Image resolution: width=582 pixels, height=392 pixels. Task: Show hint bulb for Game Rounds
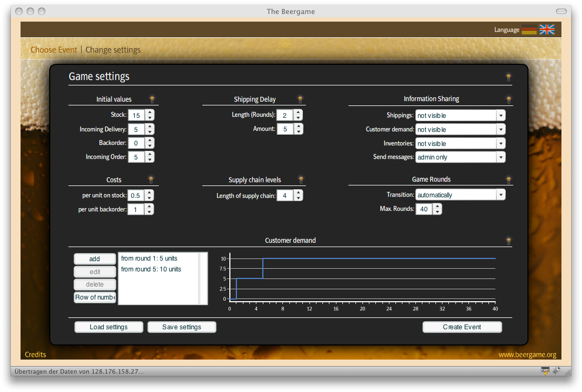(508, 180)
